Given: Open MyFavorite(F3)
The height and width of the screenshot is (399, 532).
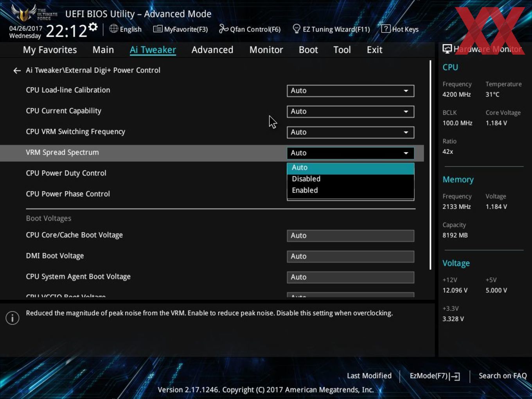Looking at the screenshot, I should (181, 29).
